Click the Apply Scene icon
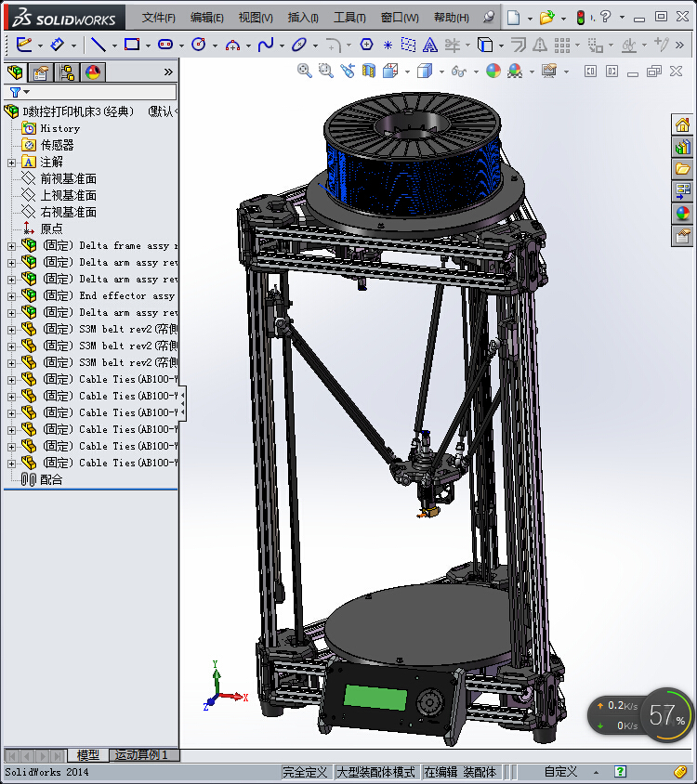 tap(515, 71)
